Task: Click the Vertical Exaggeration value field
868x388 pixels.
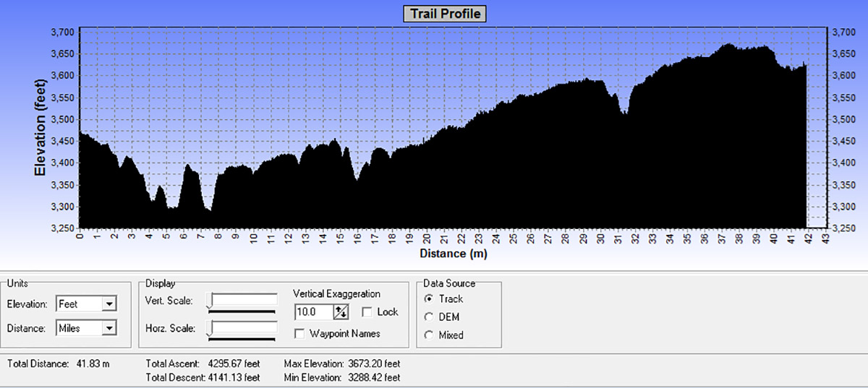Action: tap(314, 312)
